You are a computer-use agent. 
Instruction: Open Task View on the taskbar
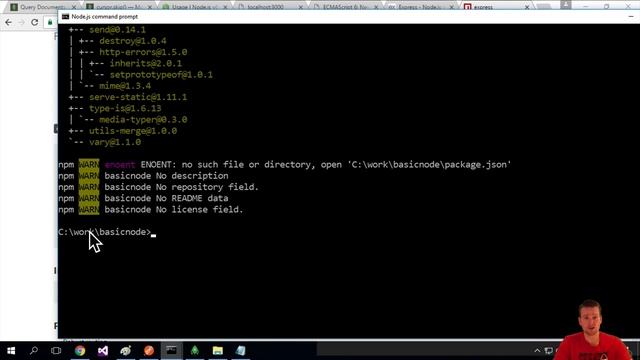[56, 351]
